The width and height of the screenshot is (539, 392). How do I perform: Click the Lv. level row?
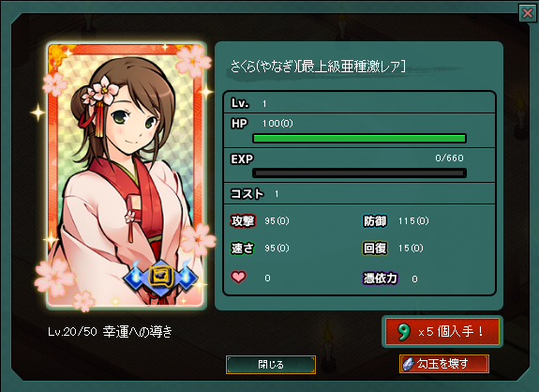(x=359, y=103)
